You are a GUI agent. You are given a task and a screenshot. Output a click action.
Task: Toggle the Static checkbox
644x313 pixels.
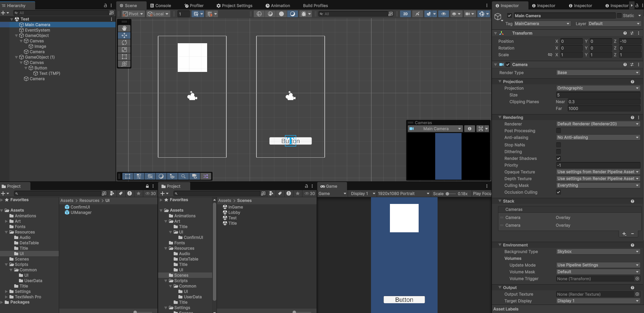point(619,16)
